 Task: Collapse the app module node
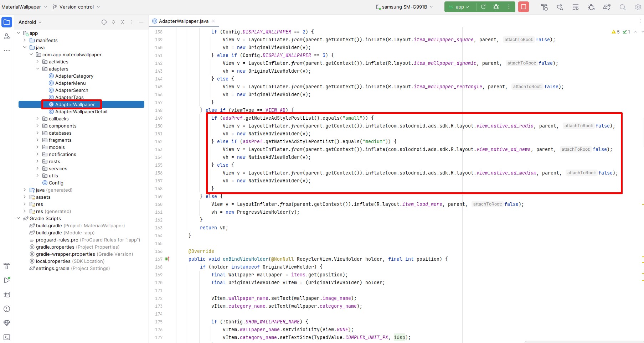tap(19, 33)
